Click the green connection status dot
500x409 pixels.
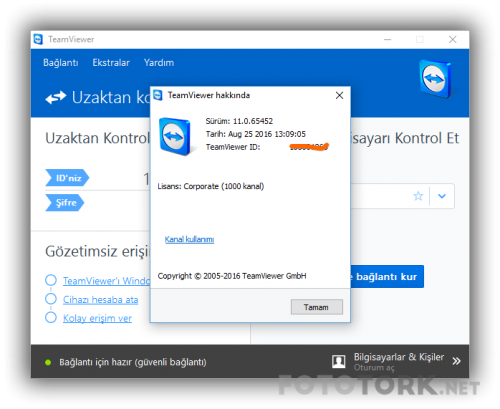[48, 362]
